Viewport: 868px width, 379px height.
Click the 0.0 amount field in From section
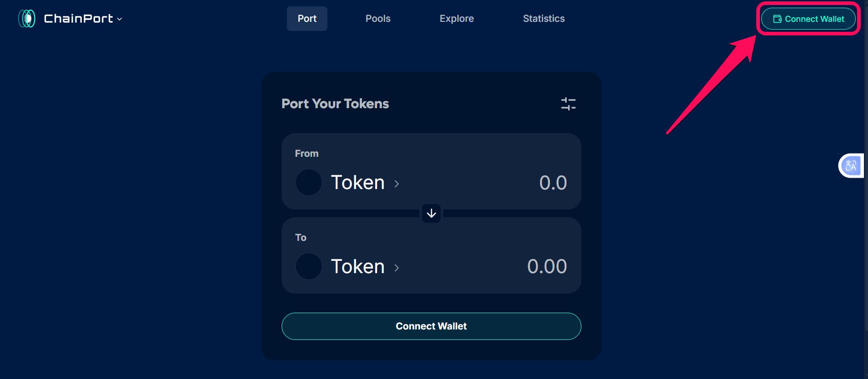tap(552, 182)
